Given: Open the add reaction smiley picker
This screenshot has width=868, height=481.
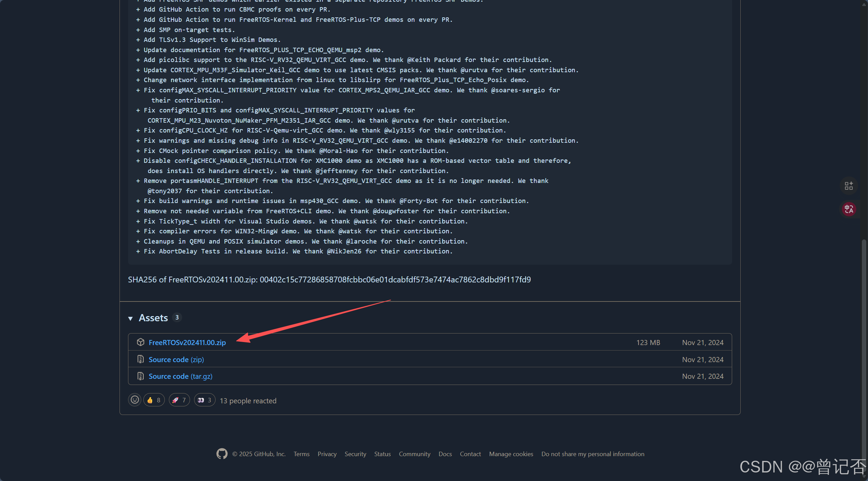Looking at the screenshot, I should [x=135, y=400].
